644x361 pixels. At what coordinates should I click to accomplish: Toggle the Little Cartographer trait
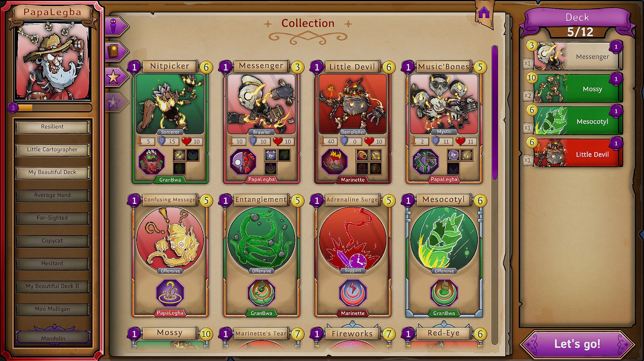coord(52,149)
